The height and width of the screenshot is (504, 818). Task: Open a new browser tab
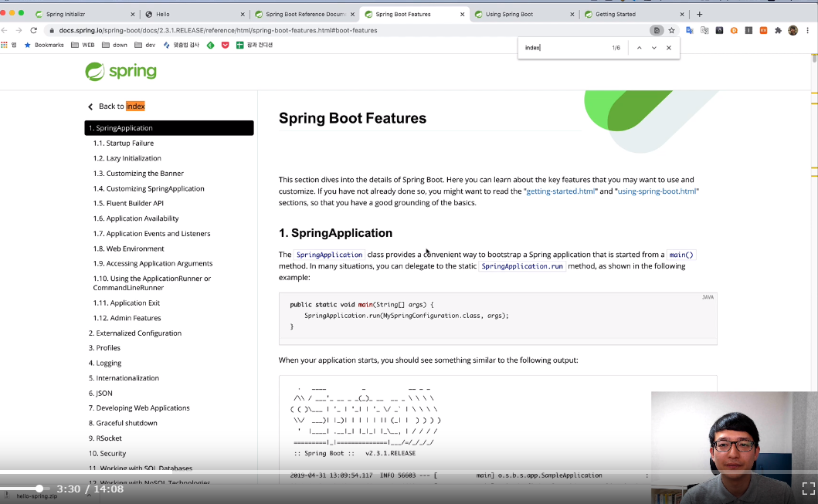tap(699, 14)
